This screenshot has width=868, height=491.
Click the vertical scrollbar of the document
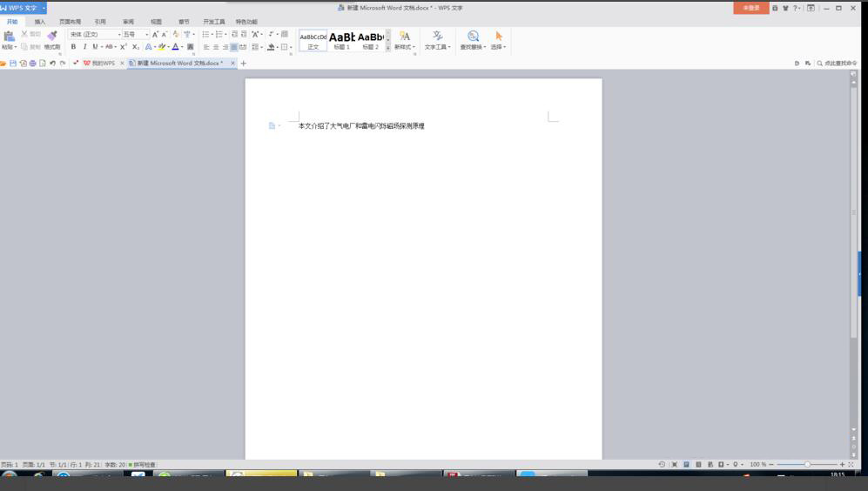(853, 211)
